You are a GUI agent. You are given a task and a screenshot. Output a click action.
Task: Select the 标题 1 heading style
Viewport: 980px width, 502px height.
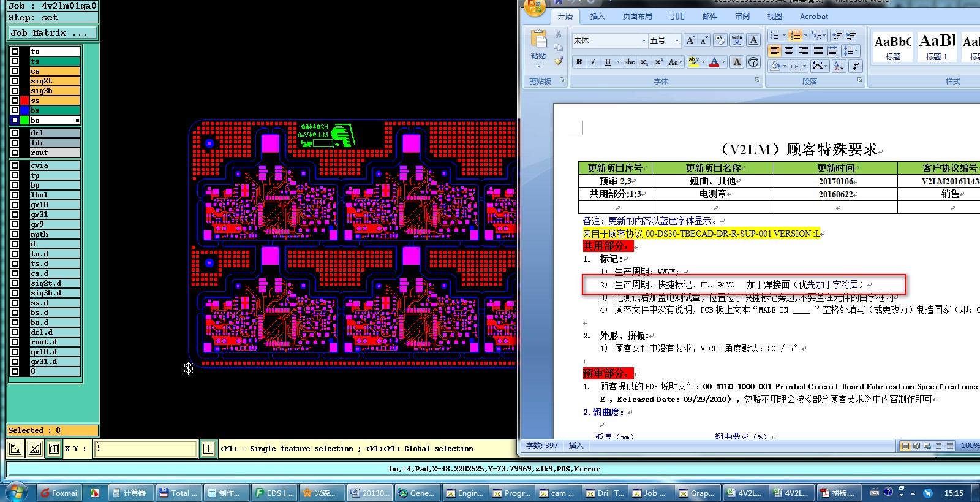(937, 47)
